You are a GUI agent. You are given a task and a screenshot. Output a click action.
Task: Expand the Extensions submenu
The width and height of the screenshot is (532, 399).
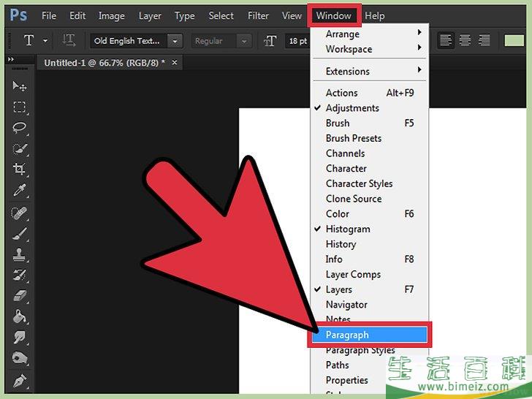click(x=419, y=70)
